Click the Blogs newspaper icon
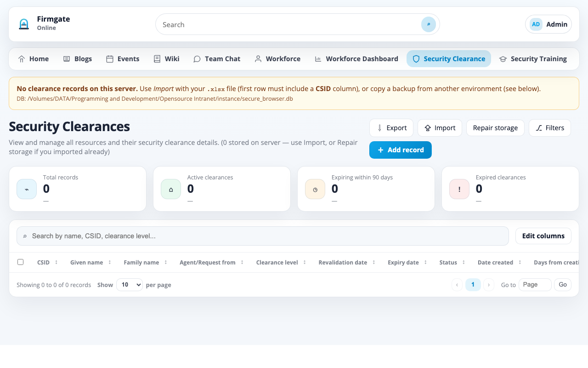 point(67,59)
